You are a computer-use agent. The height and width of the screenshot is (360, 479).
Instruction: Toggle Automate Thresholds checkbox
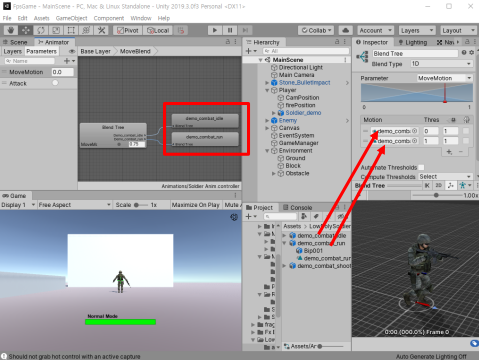[421, 167]
